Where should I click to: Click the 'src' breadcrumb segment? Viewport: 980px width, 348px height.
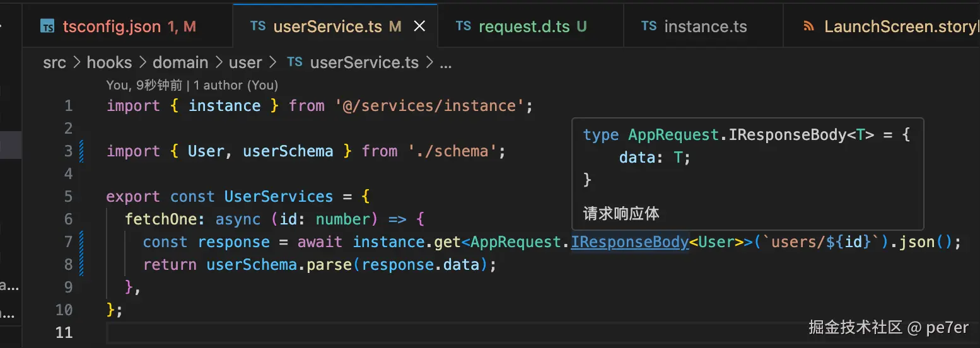(54, 62)
